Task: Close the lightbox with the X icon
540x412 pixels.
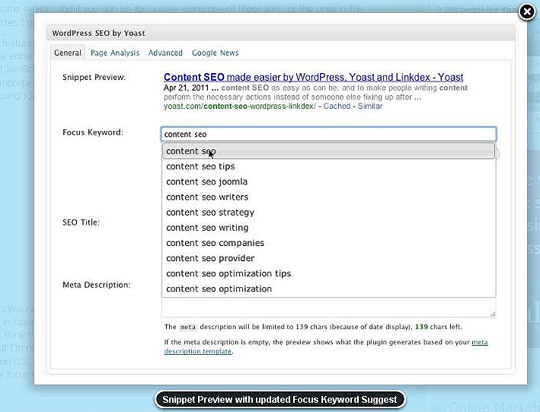Action: [x=527, y=12]
